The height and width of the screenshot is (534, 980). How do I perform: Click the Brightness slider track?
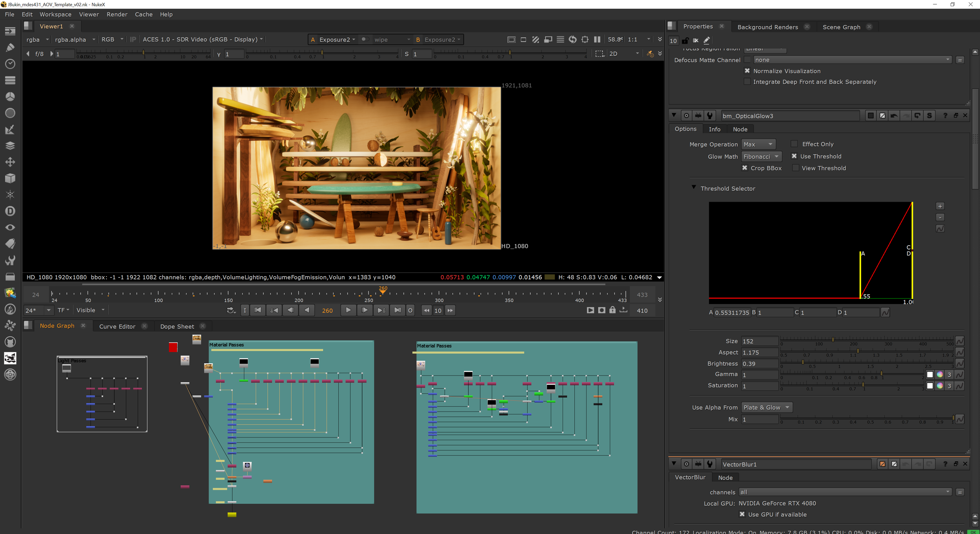866,363
